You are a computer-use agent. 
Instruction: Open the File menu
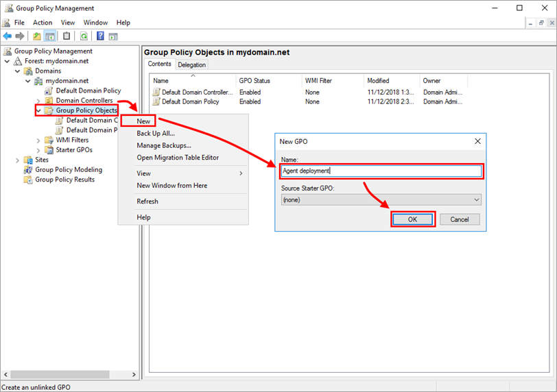click(x=19, y=23)
